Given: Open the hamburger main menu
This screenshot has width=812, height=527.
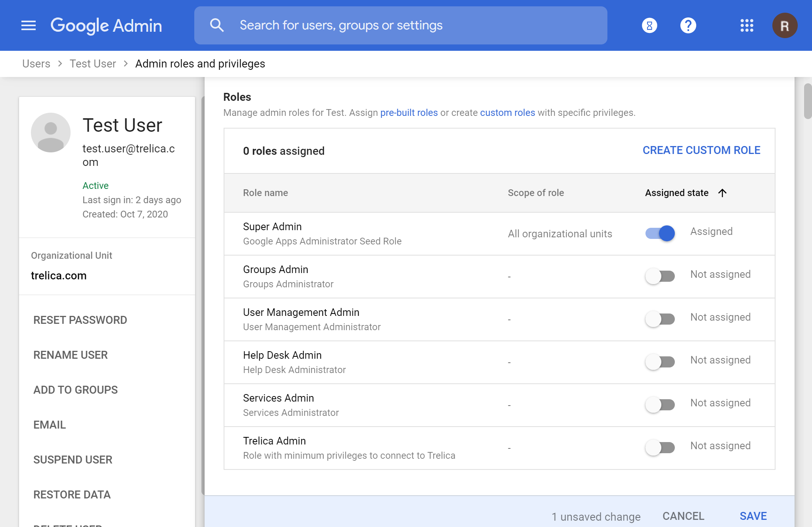Looking at the screenshot, I should tap(29, 25).
